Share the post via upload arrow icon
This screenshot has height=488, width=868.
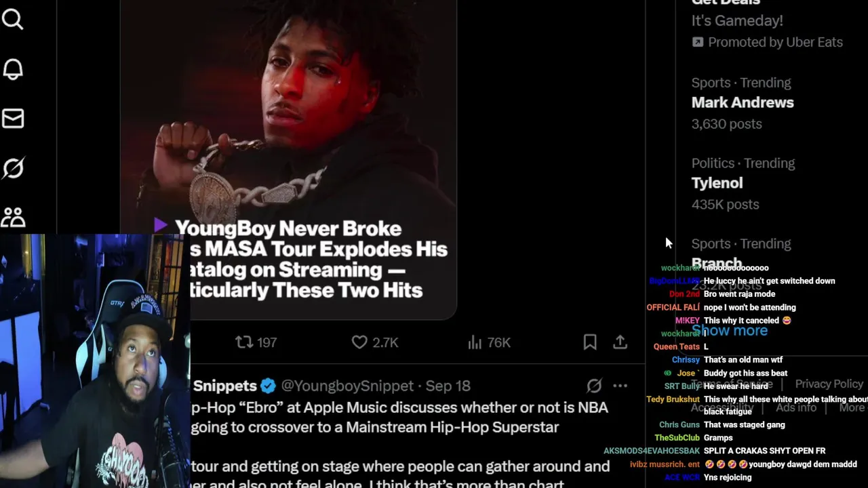click(620, 342)
